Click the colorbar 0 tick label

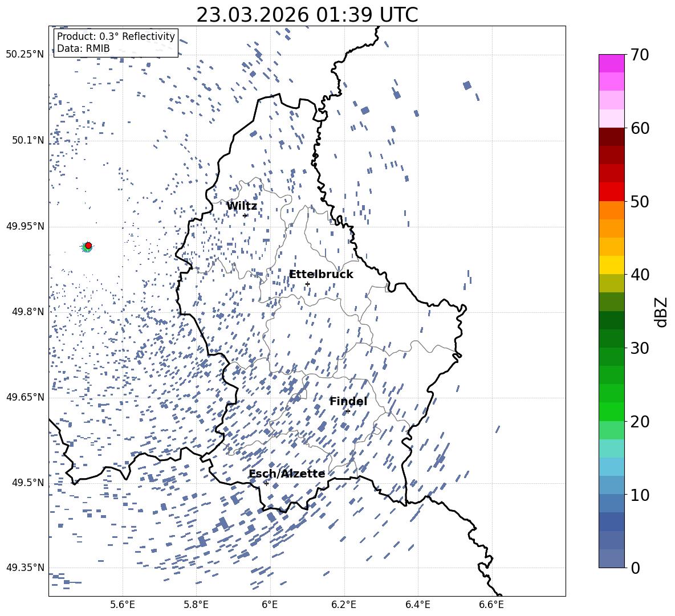coord(636,568)
